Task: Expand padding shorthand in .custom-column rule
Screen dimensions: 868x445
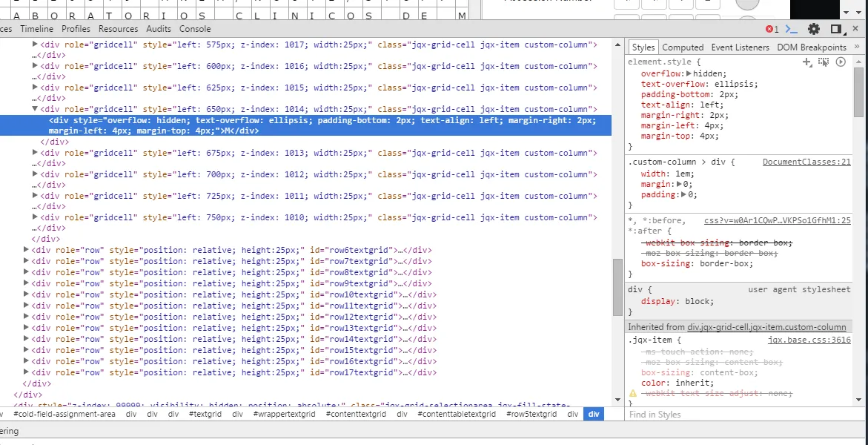Action: point(684,194)
